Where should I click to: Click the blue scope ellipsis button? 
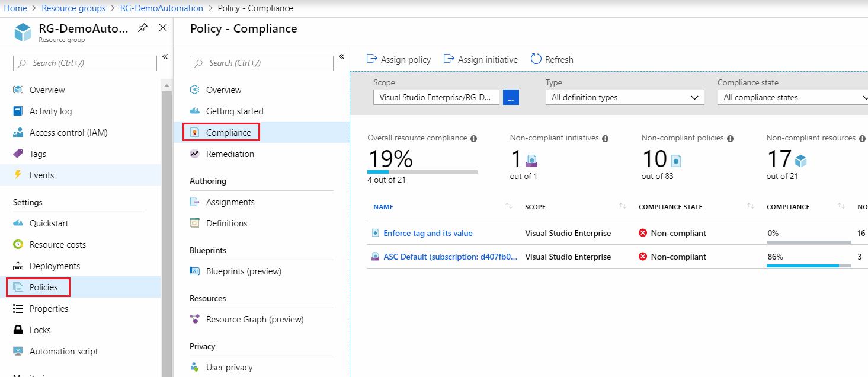tap(511, 97)
